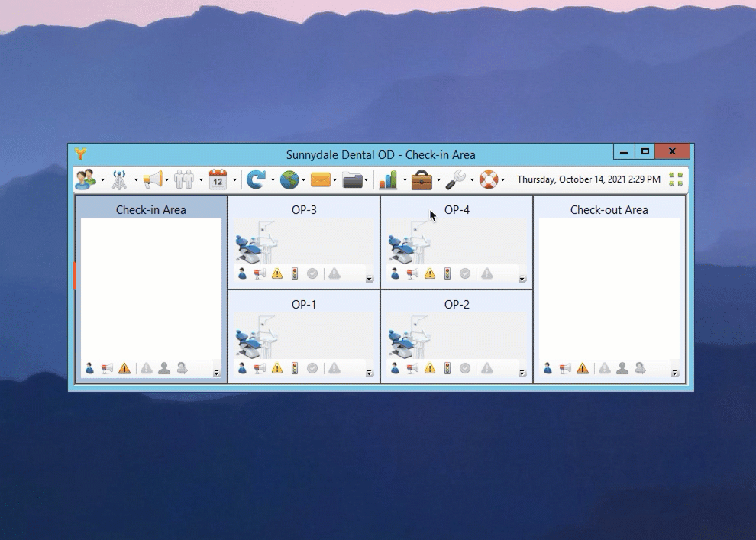
Task: Click the person icon in Check-out Area
Action: [548, 368]
